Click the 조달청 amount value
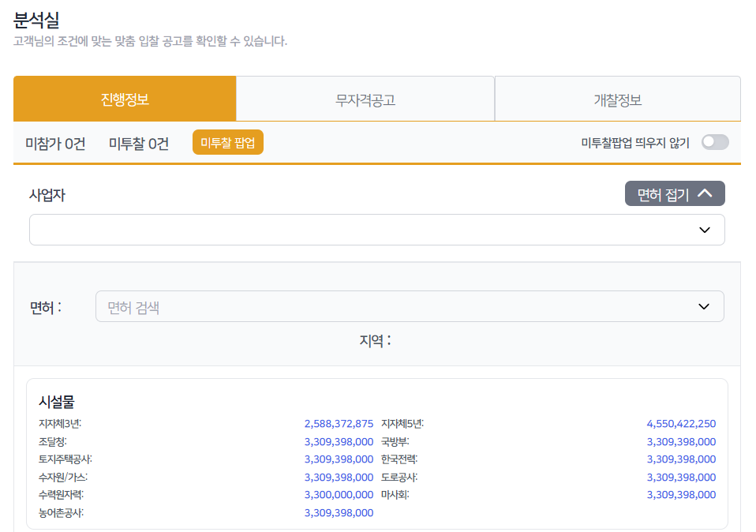The image size is (756, 532). coord(339,441)
